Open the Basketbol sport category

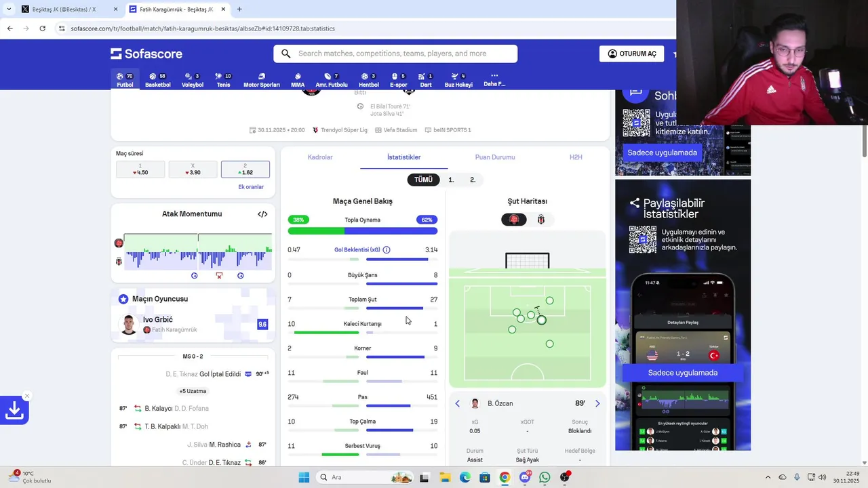pos(157,79)
